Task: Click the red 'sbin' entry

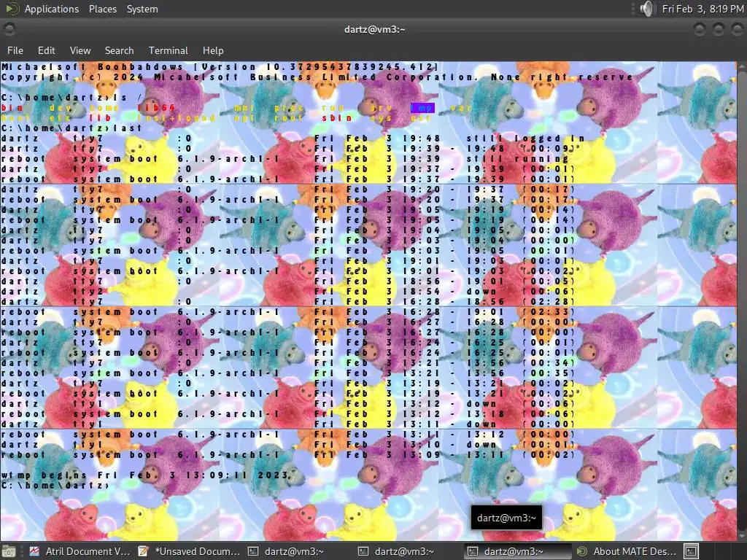Action: (337, 117)
